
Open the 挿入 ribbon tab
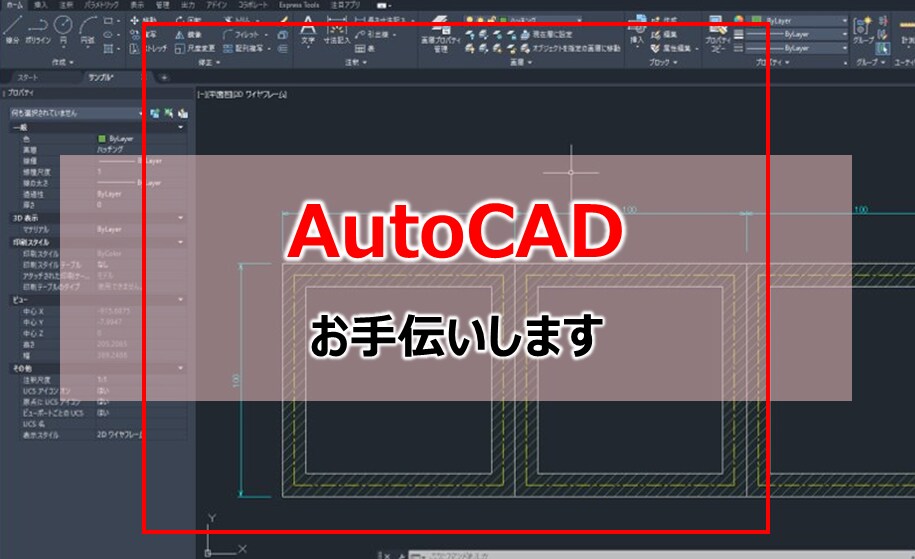coord(40,5)
